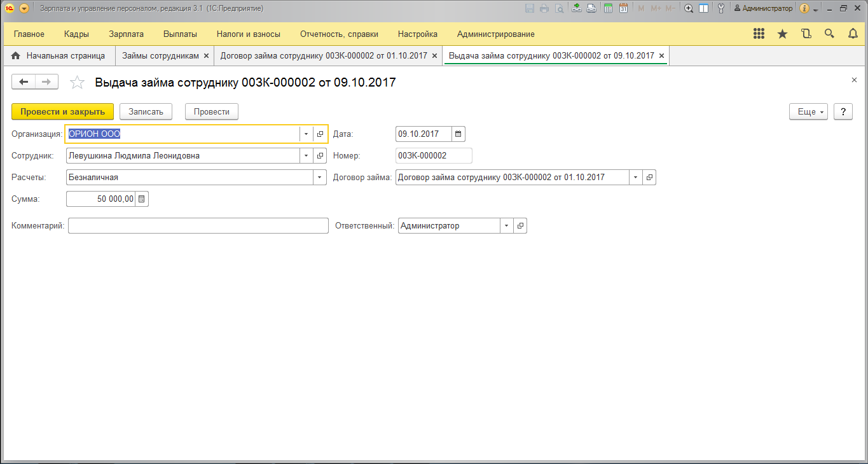
Task: Open the date picker next to Дата
Action: click(x=458, y=134)
